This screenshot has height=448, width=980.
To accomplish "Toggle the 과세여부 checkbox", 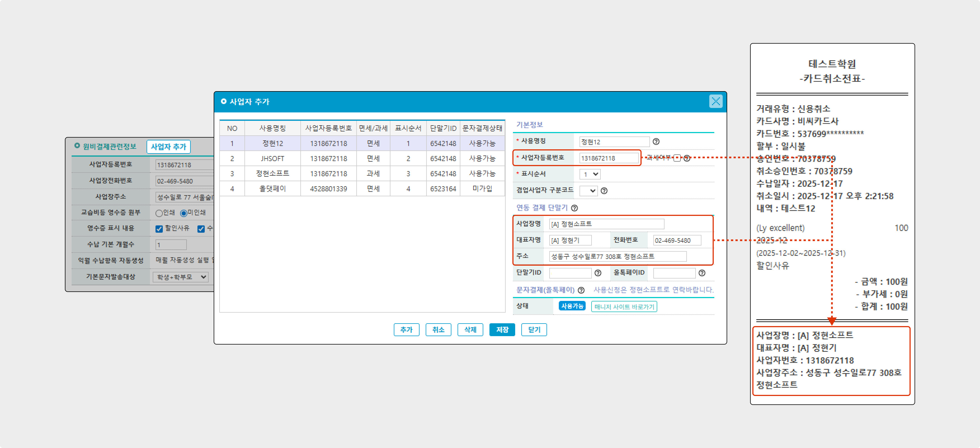I will (677, 158).
